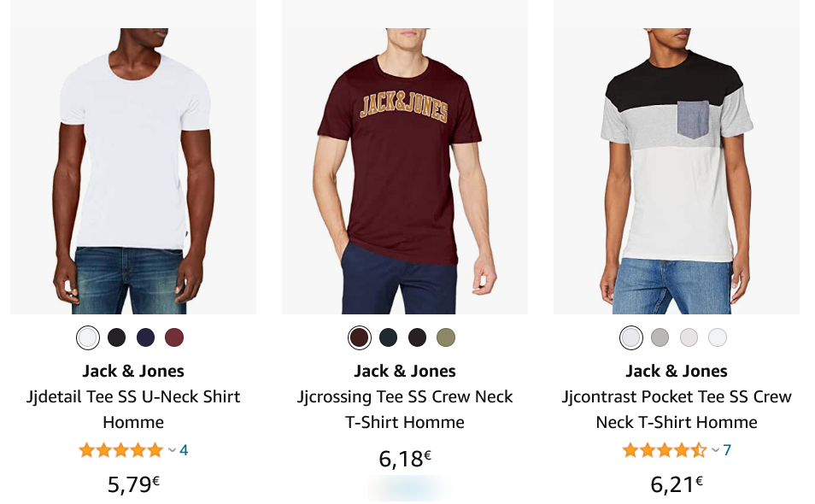Image resolution: width=815 pixels, height=504 pixels.
Task: Select the maroon swatch under Jjcrossing Tee
Action: [x=359, y=337]
